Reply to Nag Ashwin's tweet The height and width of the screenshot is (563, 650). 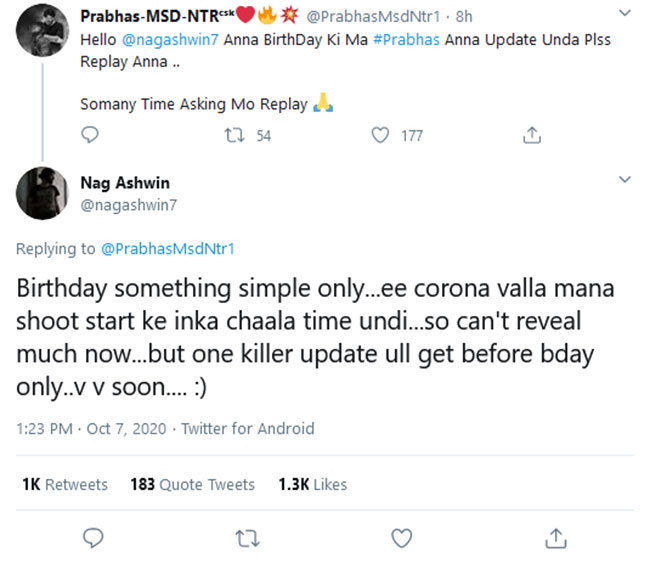[92, 539]
